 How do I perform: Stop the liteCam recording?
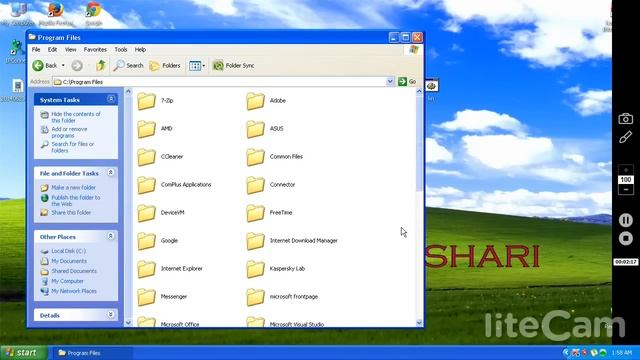625,238
